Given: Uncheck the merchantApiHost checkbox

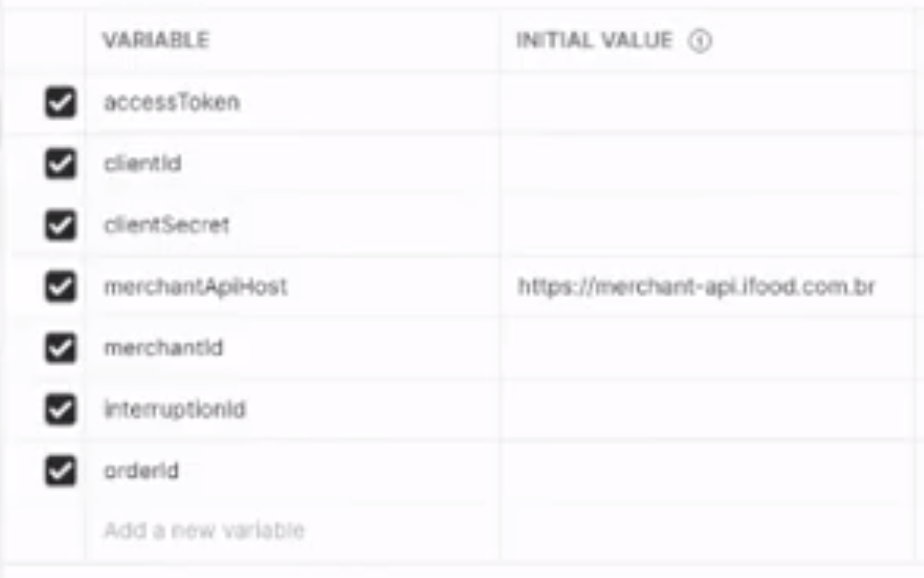Looking at the screenshot, I should pos(61,287).
